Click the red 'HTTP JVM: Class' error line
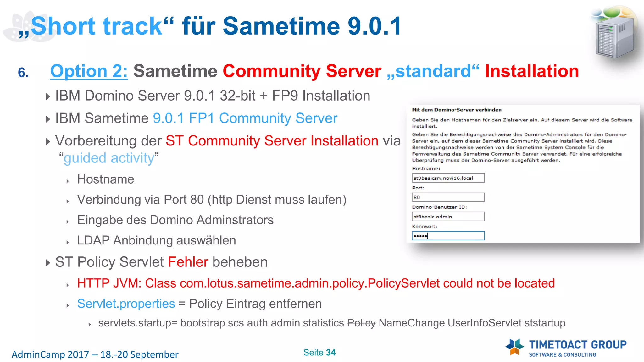The width and height of the screenshot is (644, 362). (x=316, y=283)
